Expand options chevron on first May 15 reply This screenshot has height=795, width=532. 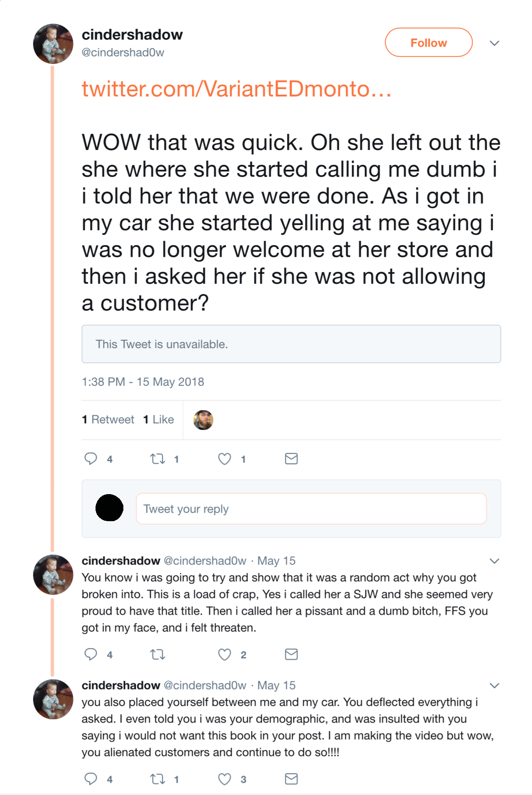click(494, 561)
